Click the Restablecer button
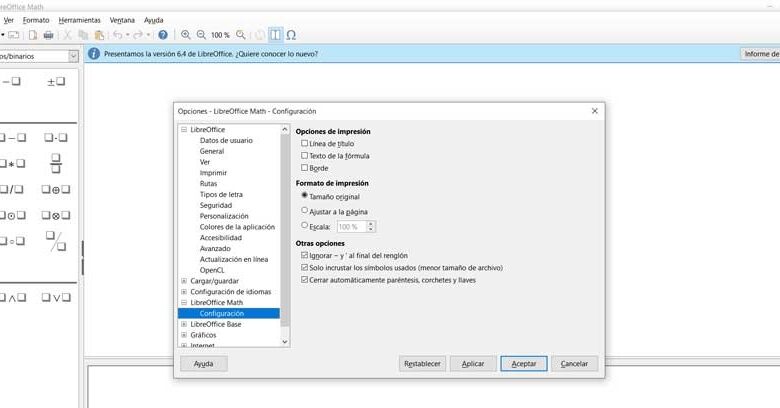 click(422, 364)
